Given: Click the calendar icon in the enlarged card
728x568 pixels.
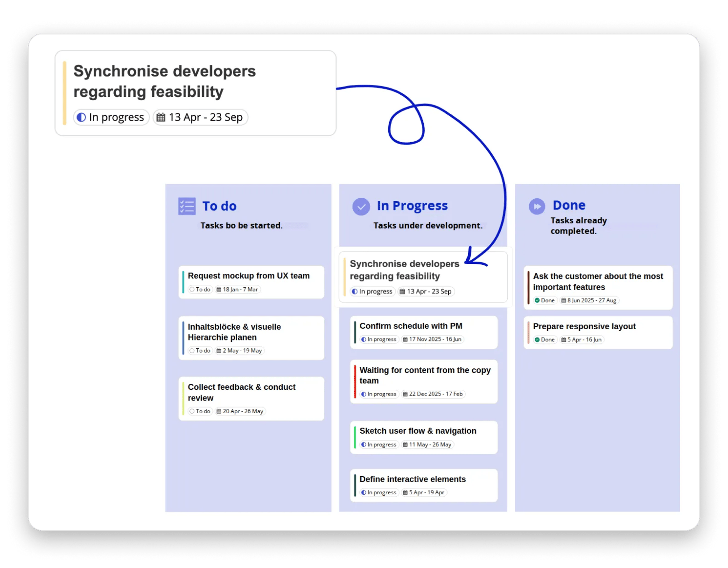Looking at the screenshot, I should pyautogui.click(x=161, y=118).
